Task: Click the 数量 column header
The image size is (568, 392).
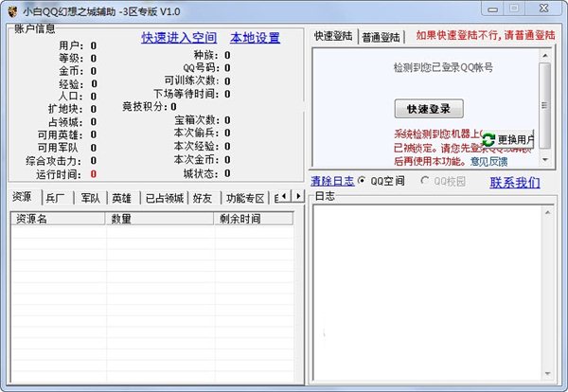Action: coord(159,219)
